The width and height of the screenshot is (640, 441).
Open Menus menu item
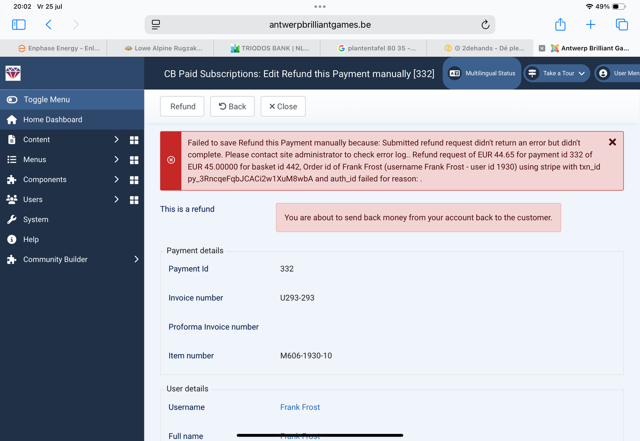click(x=34, y=160)
